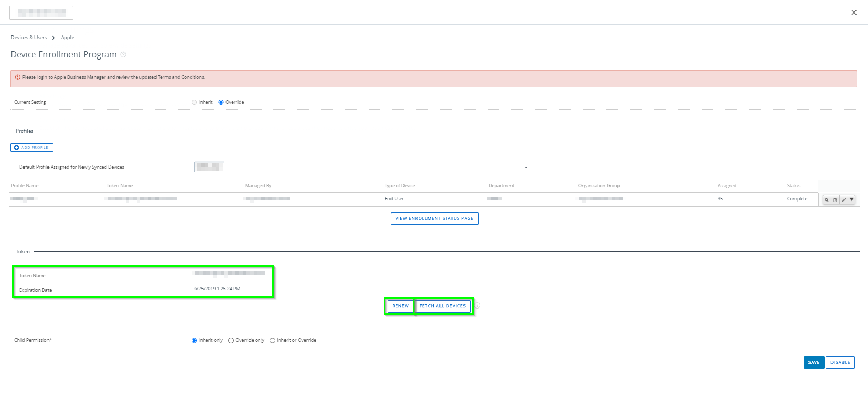Sort table by Profile Name column header
Viewport: 868px width, 403px height.
25,186
